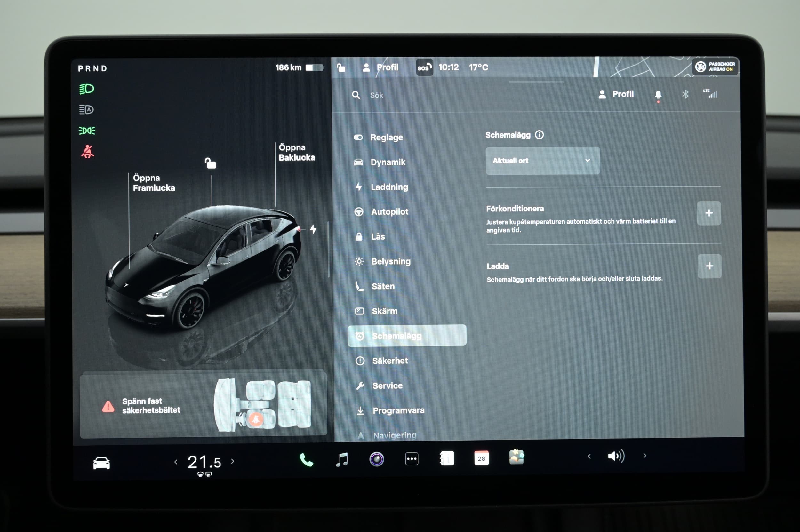Toggle the car lock icon above roof

tap(211, 163)
